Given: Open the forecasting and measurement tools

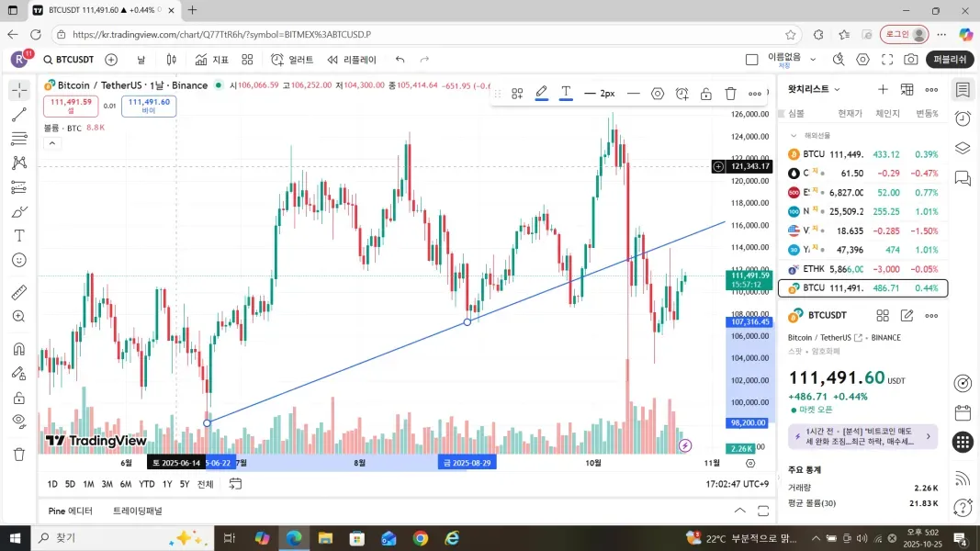Looking at the screenshot, I should click(x=18, y=187).
